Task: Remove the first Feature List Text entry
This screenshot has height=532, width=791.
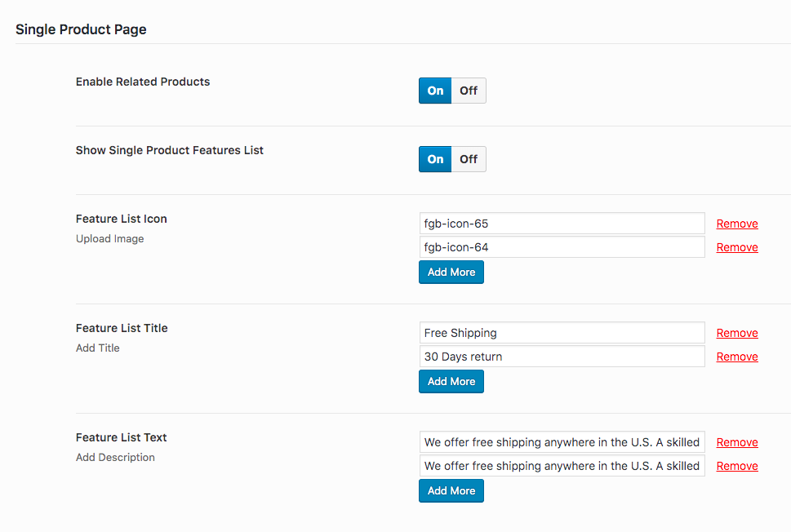Action: click(x=737, y=442)
